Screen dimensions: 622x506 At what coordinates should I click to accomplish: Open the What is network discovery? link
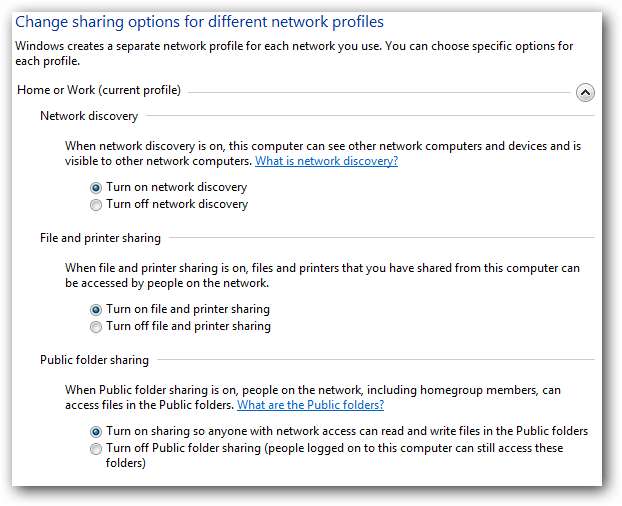point(326,161)
